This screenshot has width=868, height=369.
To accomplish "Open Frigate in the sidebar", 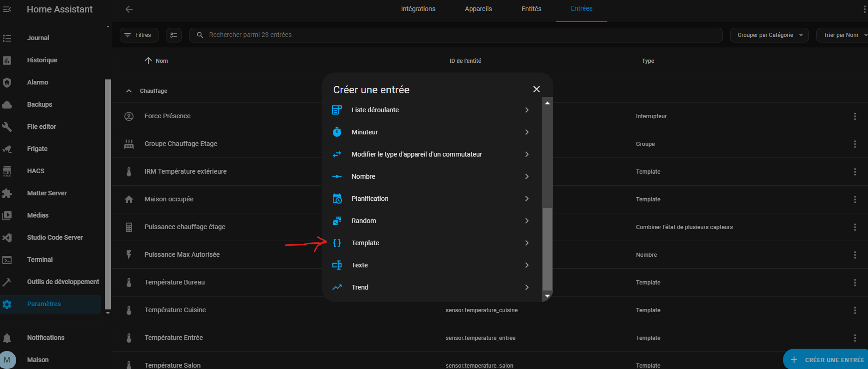I will click(x=37, y=149).
